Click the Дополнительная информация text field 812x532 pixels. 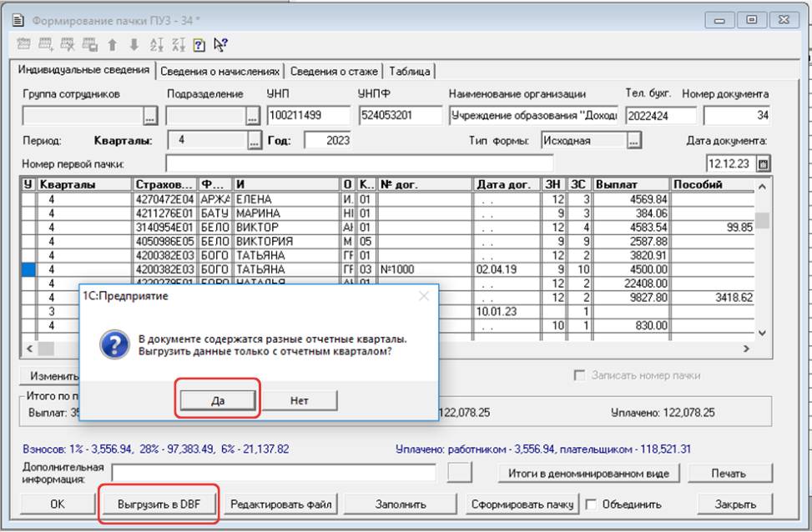pyautogui.click(x=274, y=473)
